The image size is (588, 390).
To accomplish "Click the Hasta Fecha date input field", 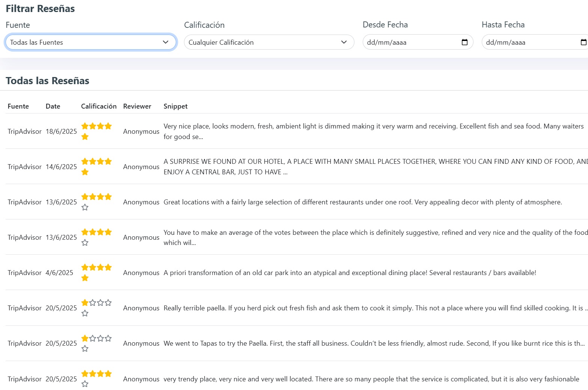I will (535, 42).
